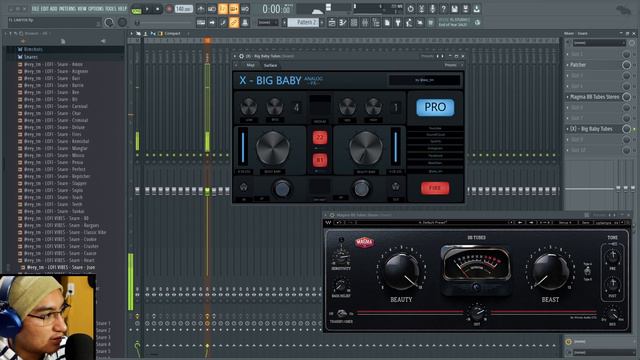Toggle the orange link/chain icon

pos(234,22)
